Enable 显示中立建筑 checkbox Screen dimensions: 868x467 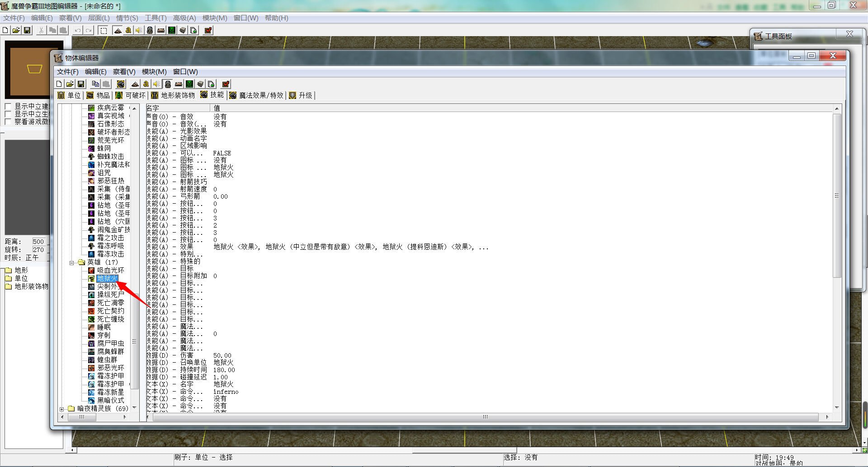(8, 107)
